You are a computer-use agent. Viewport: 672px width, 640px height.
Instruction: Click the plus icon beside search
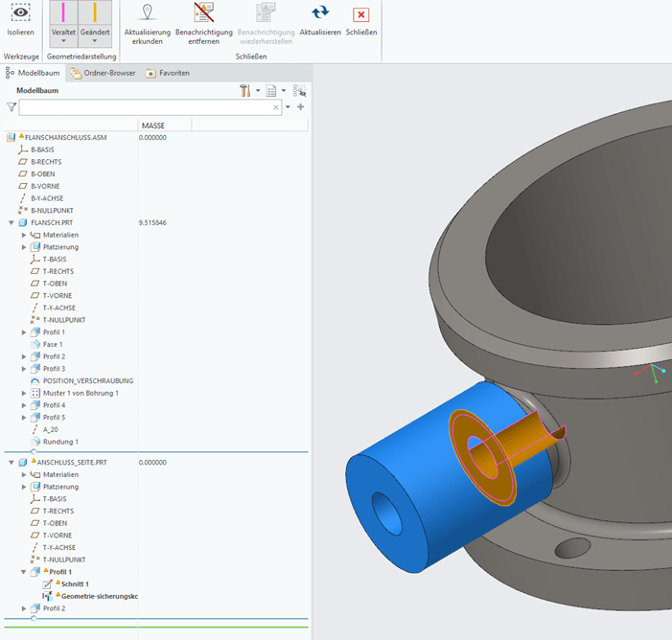click(300, 106)
